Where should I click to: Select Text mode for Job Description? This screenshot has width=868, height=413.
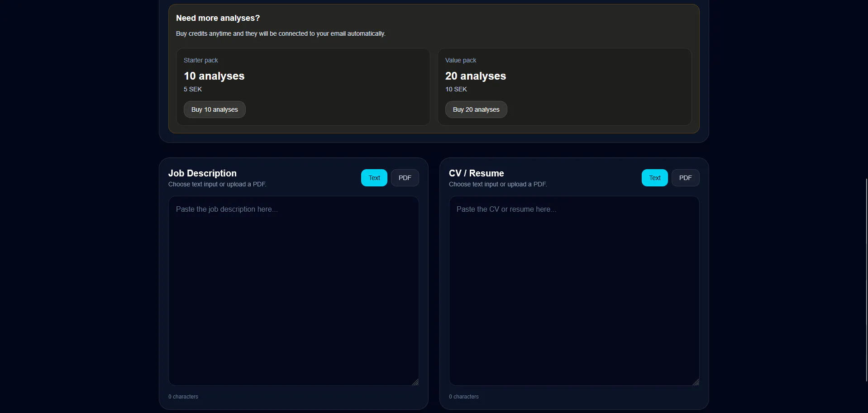[374, 178]
